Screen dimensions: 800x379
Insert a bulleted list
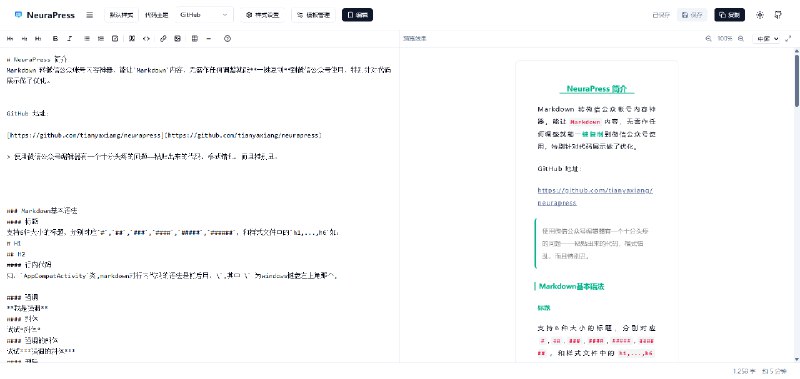tap(87, 38)
